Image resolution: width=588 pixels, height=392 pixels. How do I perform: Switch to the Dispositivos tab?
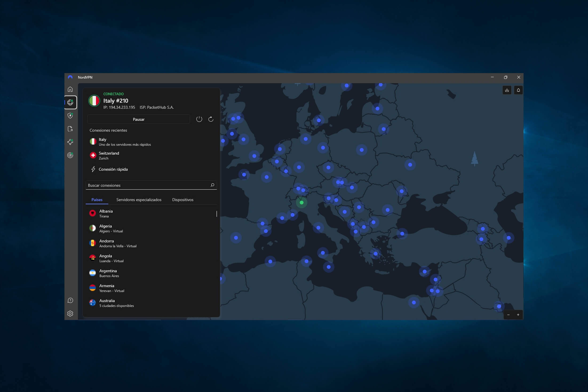pos(183,200)
